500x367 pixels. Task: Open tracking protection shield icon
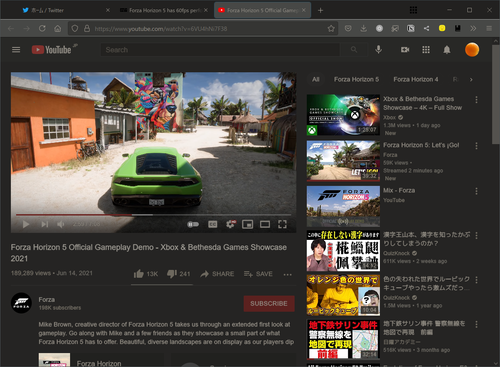(75, 29)
